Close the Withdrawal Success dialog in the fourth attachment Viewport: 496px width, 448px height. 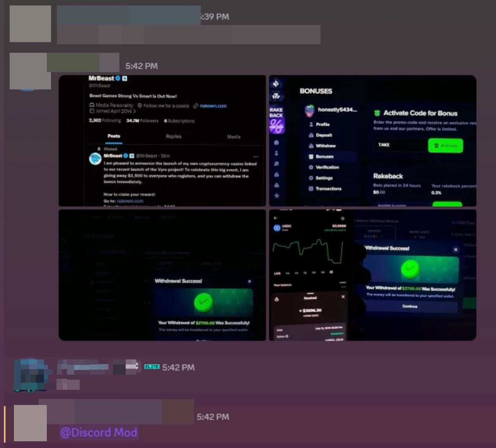[456, 250]
